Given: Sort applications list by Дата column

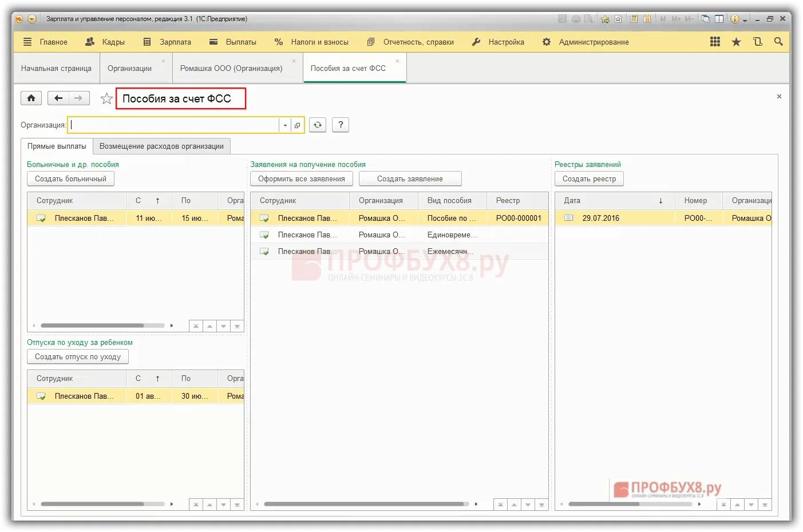Looking at the screenshot, I should point(614,200).
